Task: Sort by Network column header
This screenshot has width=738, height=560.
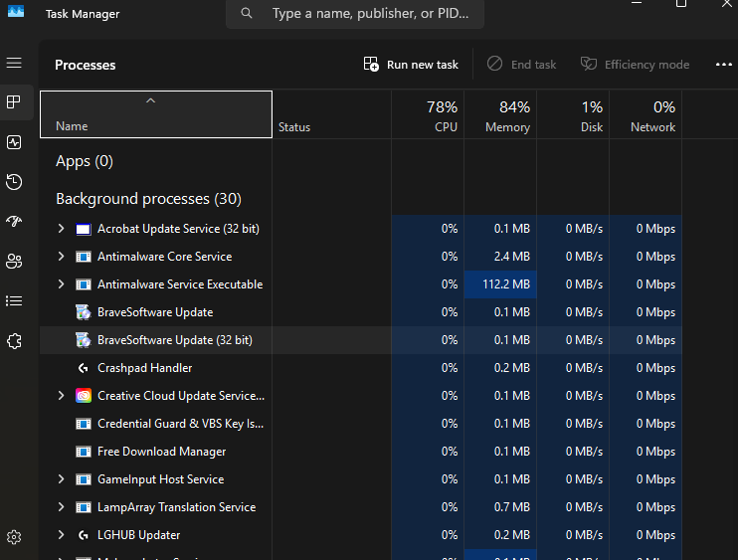Action: (x=646, y=114)
